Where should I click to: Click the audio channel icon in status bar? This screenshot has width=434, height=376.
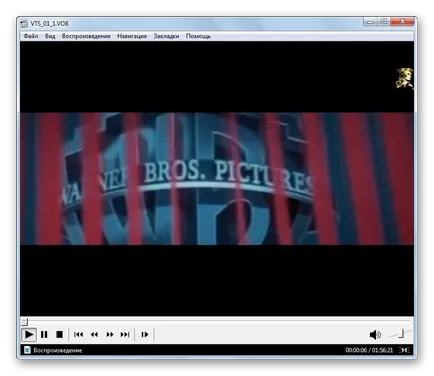(x=404, y=350)
